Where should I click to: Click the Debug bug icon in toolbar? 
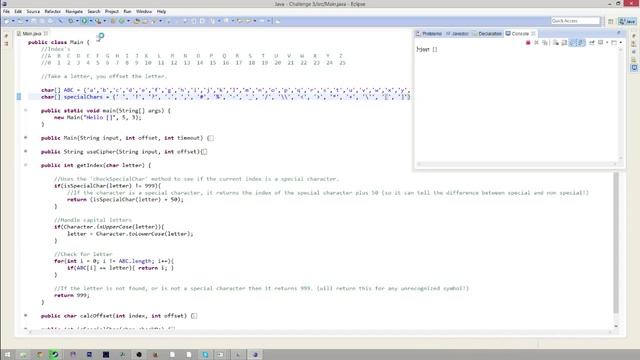pos(71,21)
